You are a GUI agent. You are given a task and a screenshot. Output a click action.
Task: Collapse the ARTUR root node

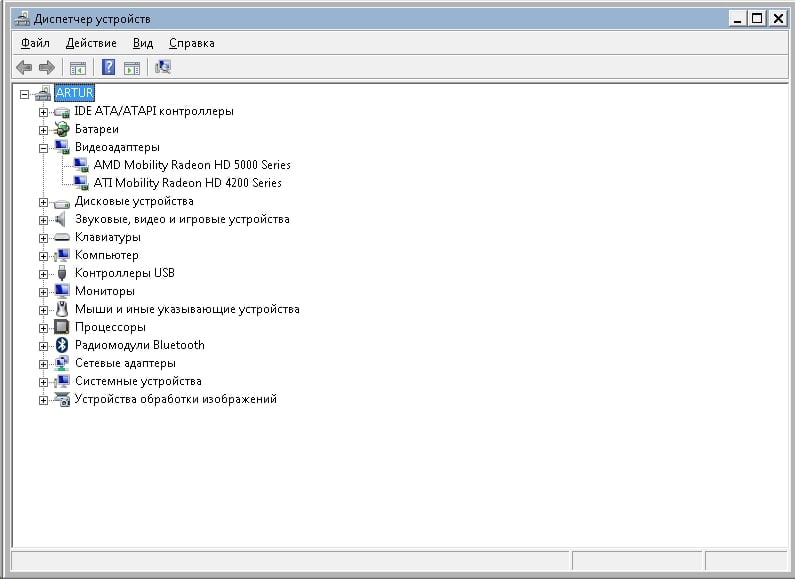tap(24, 94)
